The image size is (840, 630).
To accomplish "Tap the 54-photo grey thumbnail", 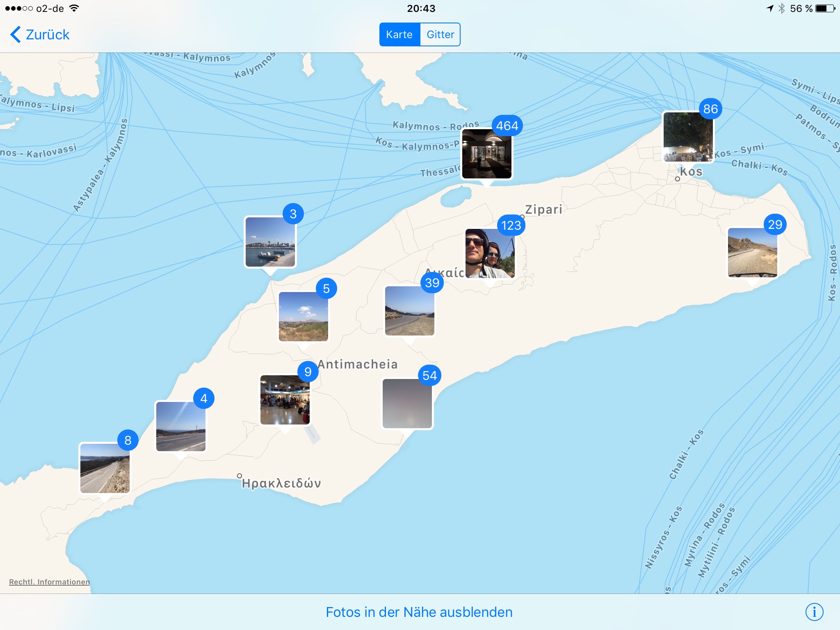I will [407, 404].
